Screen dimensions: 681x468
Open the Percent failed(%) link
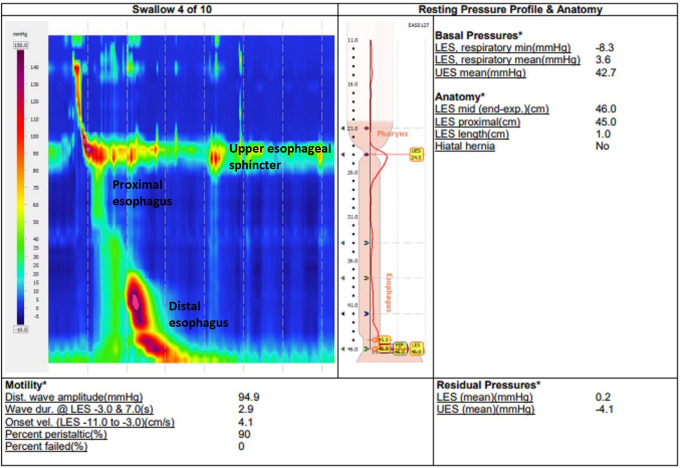46,446
